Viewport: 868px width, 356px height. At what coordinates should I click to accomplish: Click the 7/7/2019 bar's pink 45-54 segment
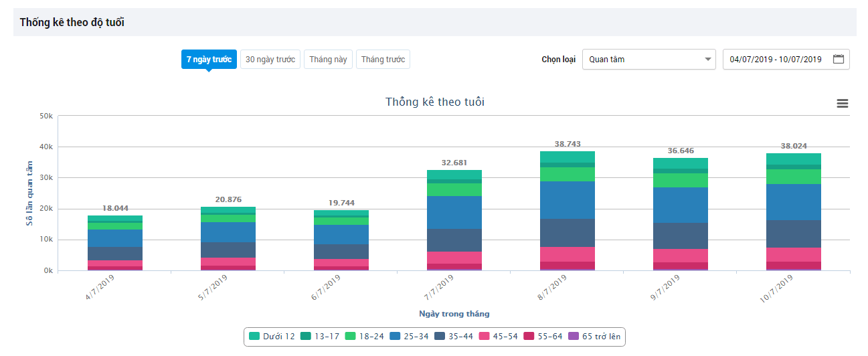click(x=453, y=258)
